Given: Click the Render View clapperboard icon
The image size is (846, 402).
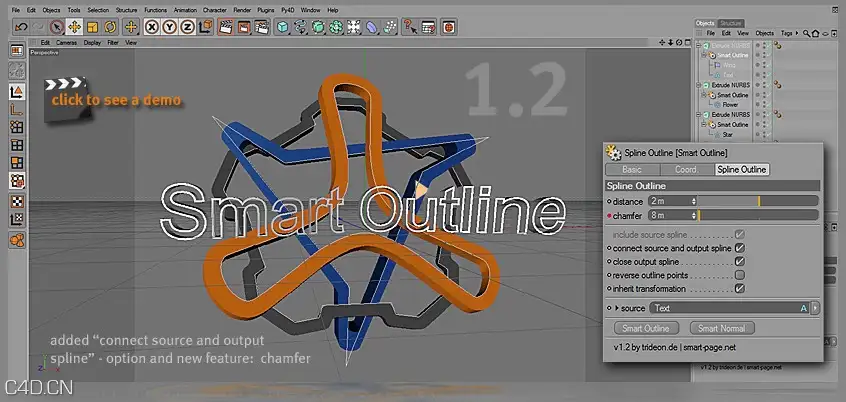Looking at the screenshot, I should coord(226,26).
